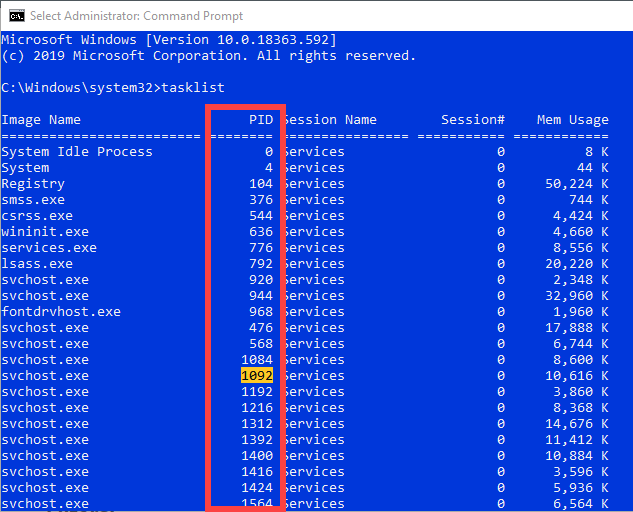Click the 'wininit.exe' process name

(x=45, y=232)
